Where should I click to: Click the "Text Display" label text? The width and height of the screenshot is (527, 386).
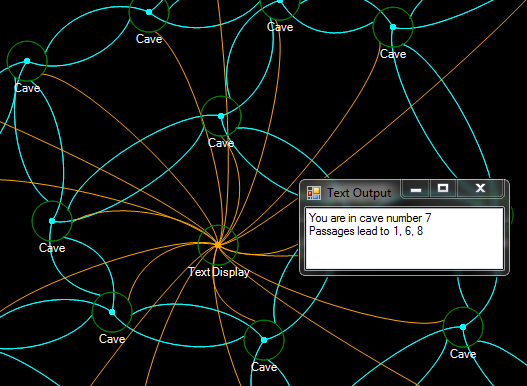pos(219,272)
